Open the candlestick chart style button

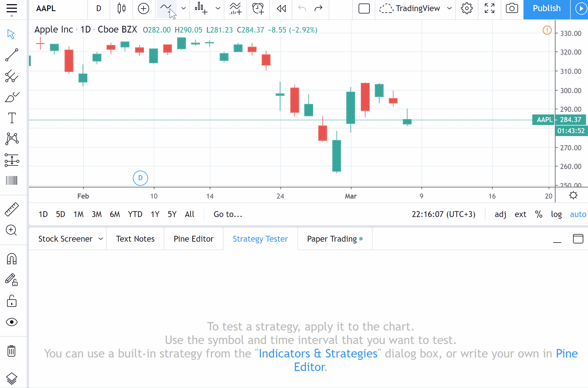click(121, 9)
